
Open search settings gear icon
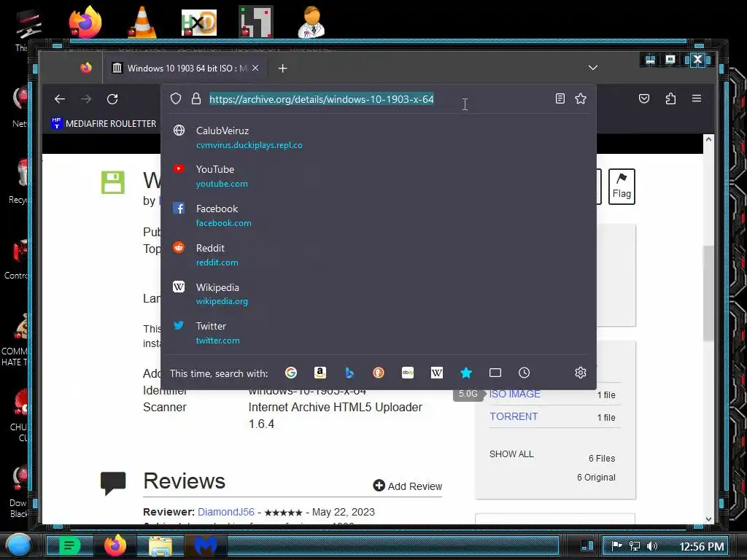[580, 373]
